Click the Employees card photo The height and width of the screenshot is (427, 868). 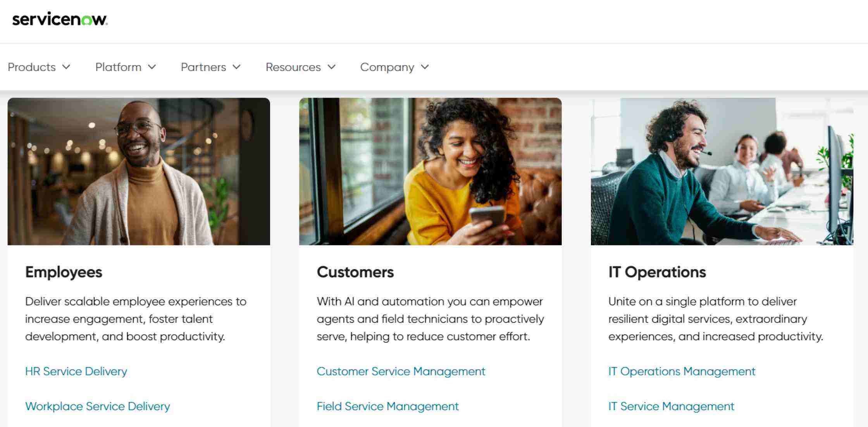[139, 170]
